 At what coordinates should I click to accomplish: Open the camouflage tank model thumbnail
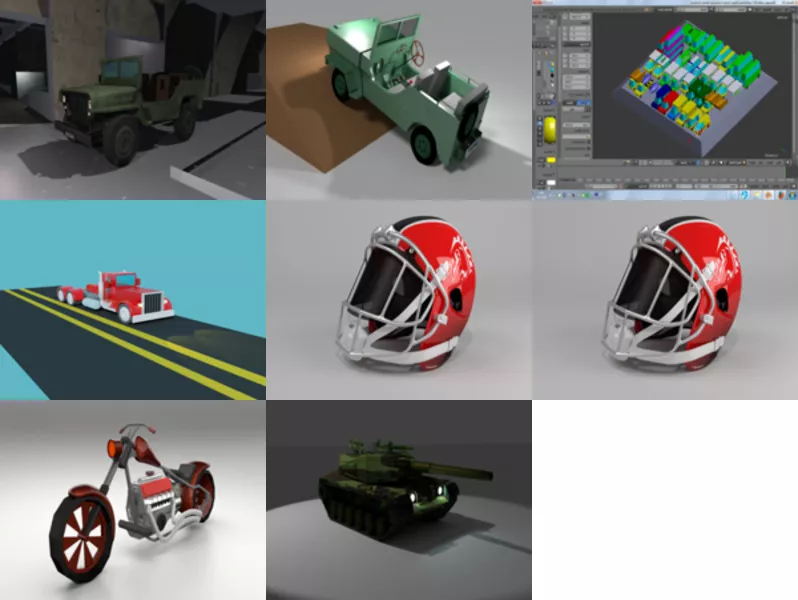tap(399, 500)
